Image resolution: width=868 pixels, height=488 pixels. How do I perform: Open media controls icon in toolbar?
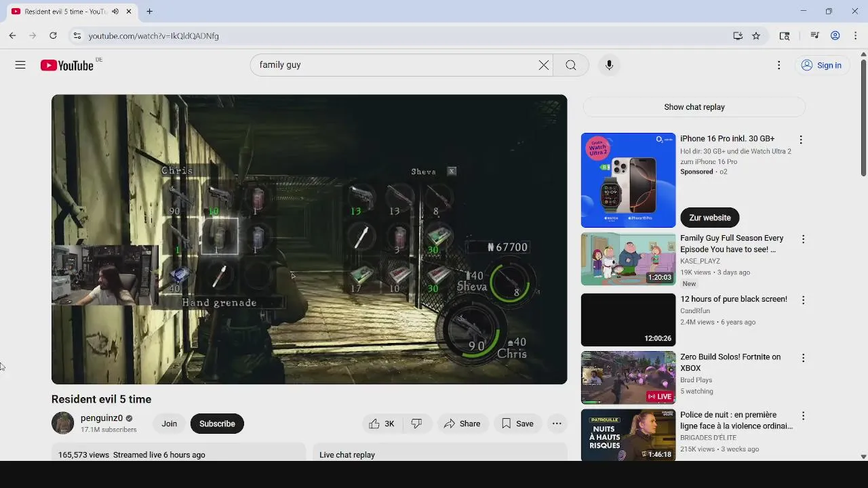[x=815, y=36]
